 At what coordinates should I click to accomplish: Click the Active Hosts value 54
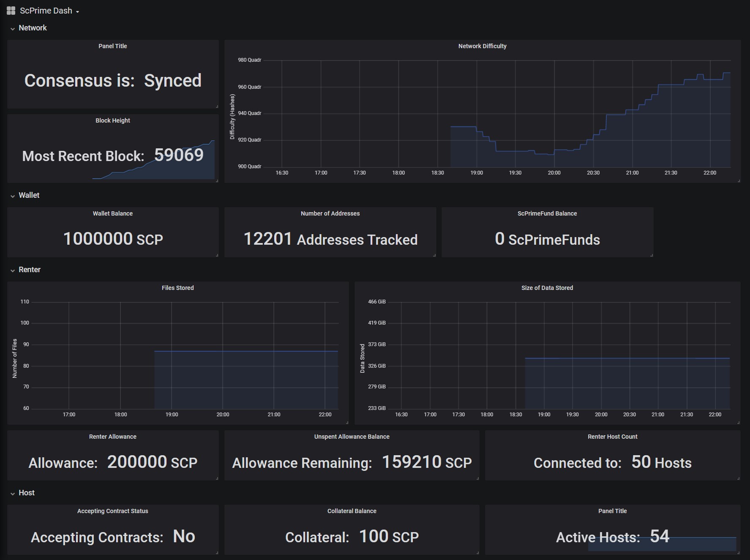coord(660,536)
